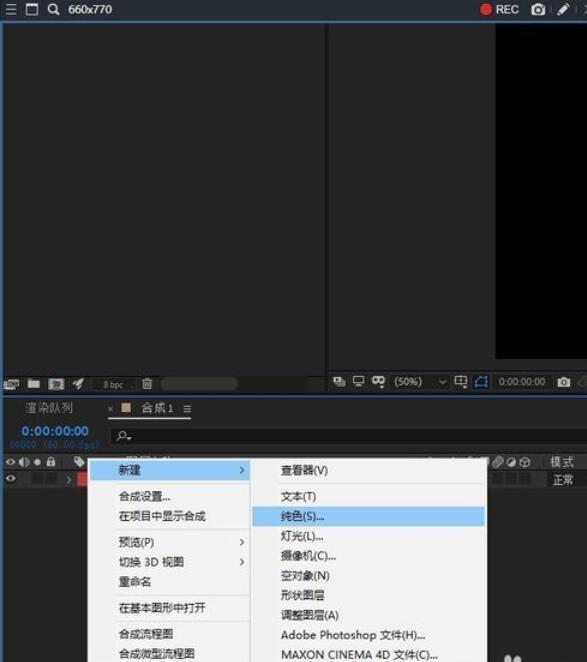Click the red label color of first layer

pyautogui.click(x=82, y=480)
